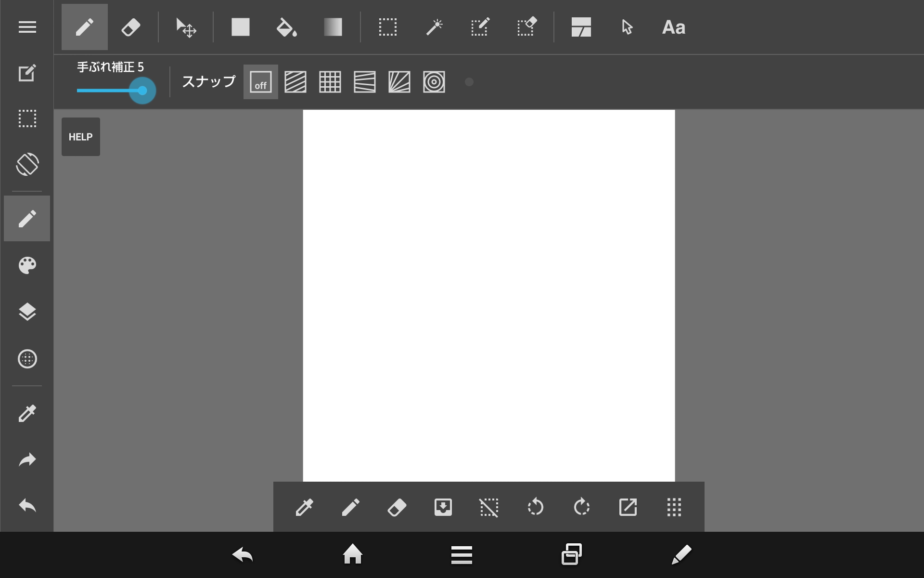Image resolution: width=924 pixels, height=578 pixels.
Task: Select the Text tool (Aa)
Action: point(673,27)
